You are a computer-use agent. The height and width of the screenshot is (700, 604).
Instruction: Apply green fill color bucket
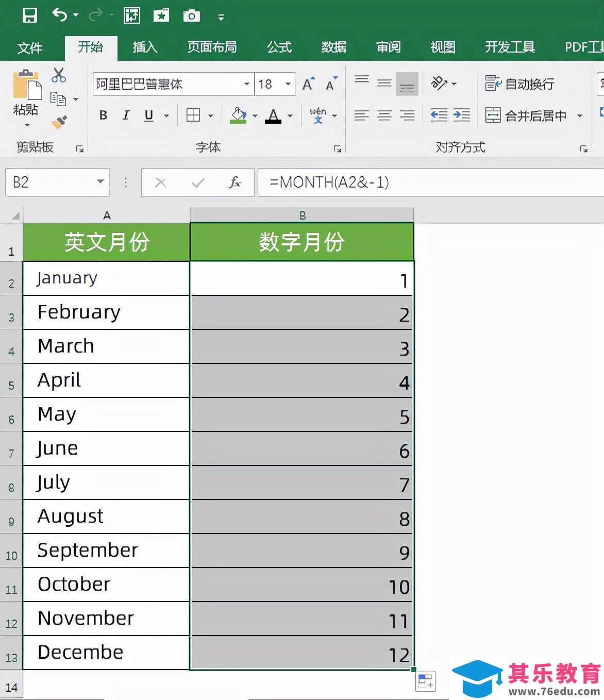(x=238, y=115)
